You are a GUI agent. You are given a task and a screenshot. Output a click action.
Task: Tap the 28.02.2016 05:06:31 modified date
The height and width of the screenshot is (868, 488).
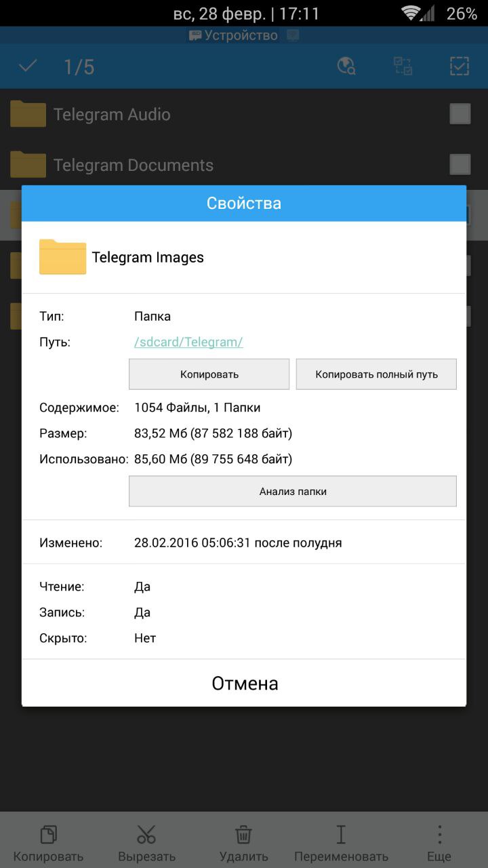click(x=238, y=542)
